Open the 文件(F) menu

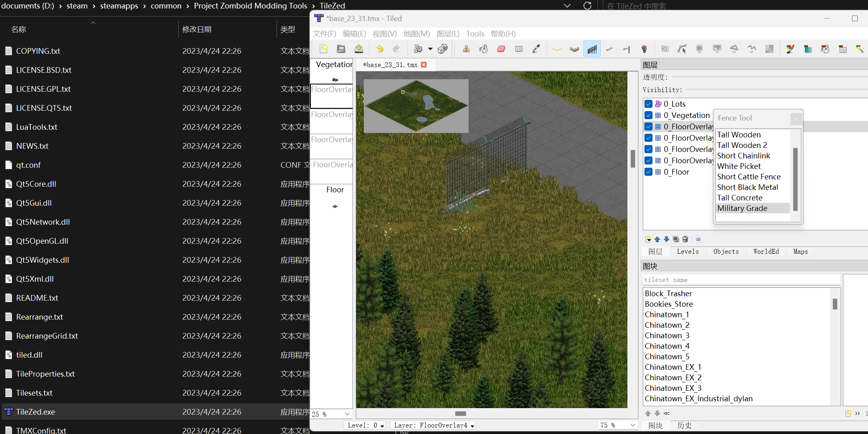[324, 34]
